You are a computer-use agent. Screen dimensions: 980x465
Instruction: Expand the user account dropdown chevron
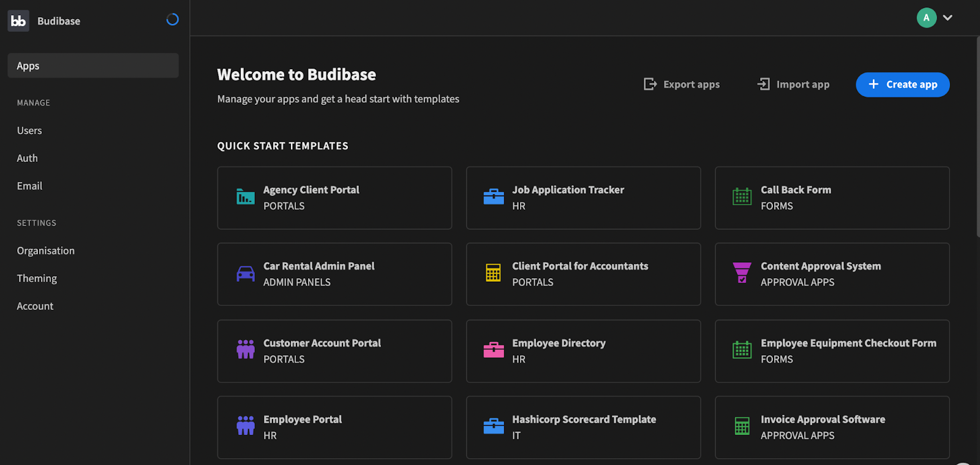click(948, 18)
